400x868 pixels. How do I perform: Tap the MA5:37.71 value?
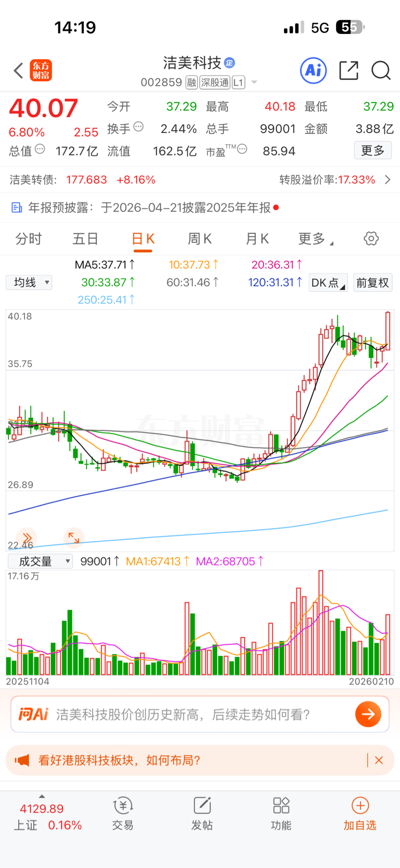(x=105, y=265)
